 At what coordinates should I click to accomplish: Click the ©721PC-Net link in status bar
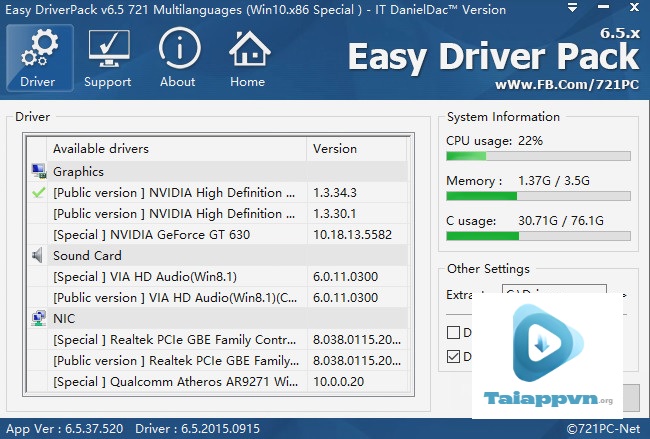pos(604,429)
